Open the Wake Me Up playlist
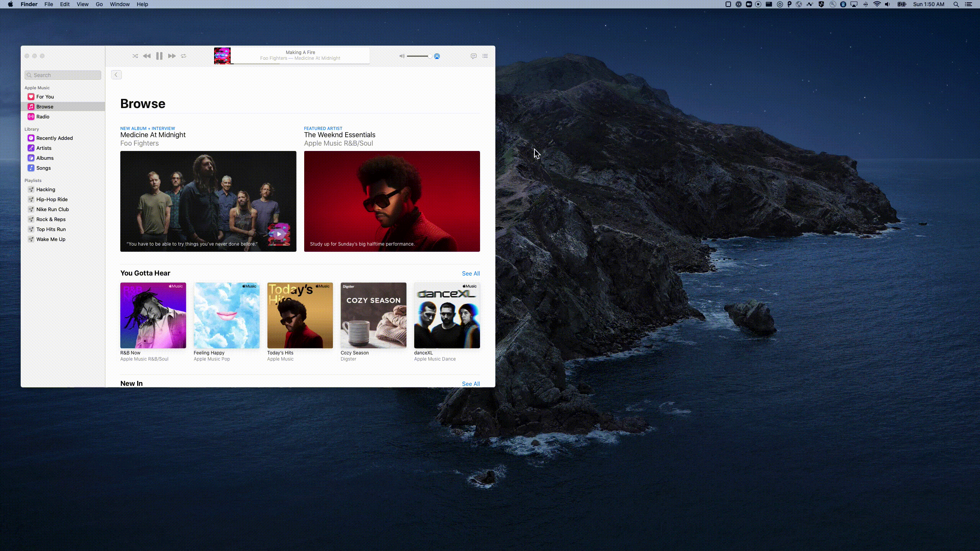Viewport: 980px width, 551px height. pyautogui.click(x=63, y=239)
